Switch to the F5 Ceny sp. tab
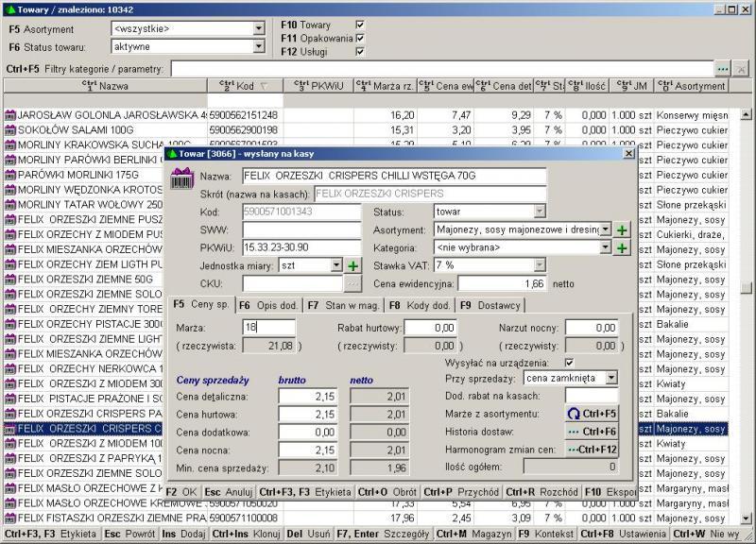Screen dimensions: 756x544 201,304
